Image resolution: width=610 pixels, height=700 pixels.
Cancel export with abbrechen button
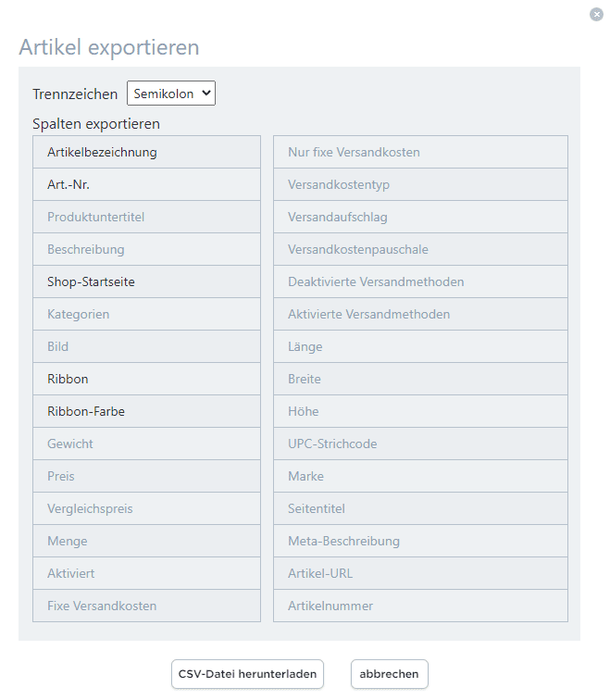pyautogui.click(x=389, y=674)
